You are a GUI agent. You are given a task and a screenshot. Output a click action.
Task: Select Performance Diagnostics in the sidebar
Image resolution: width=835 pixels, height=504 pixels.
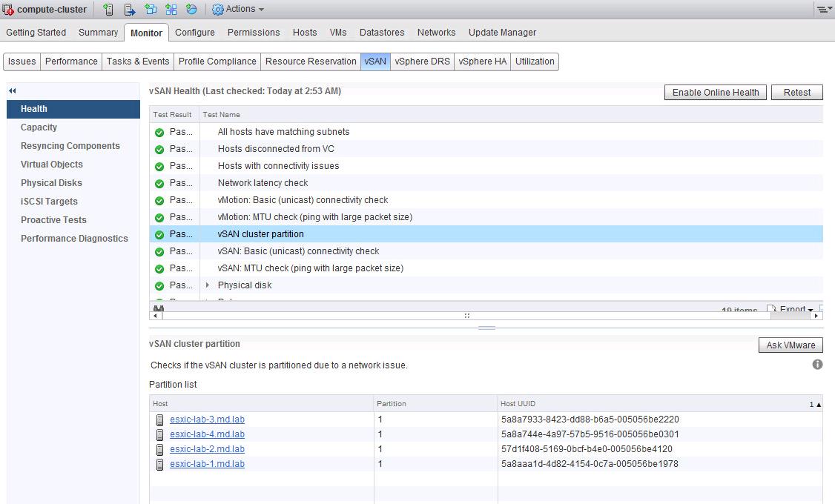click(73, 239)
